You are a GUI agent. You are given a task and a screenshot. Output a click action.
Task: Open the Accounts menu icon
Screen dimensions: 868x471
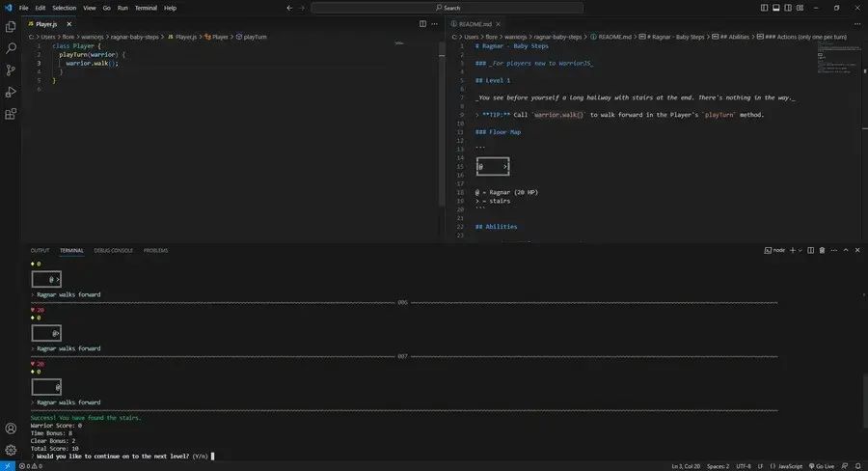[11, 429]
